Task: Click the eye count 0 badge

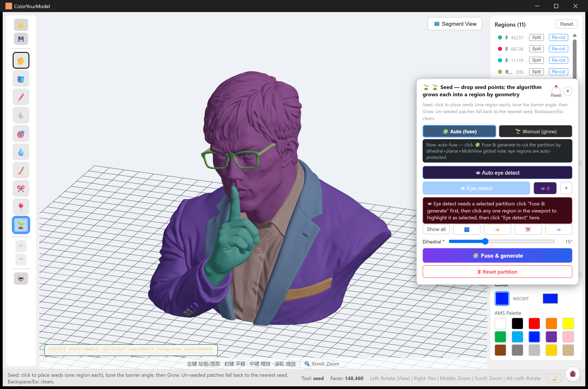Action: tap(545, 188)
